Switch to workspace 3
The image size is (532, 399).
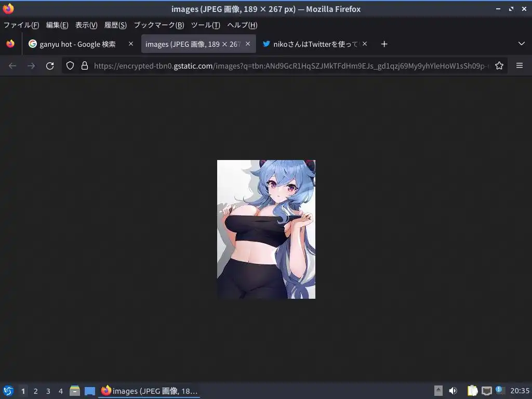point(48,391)
